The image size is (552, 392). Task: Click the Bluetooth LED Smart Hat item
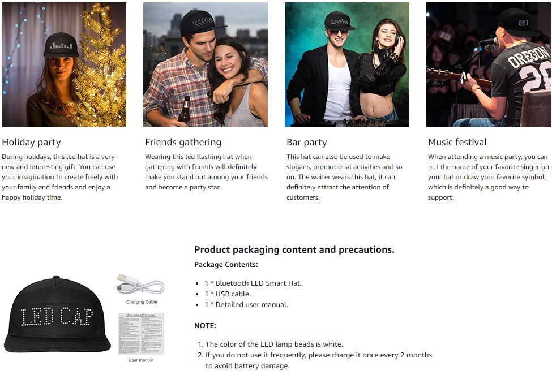pyautogui.click(x=253, y=283)
